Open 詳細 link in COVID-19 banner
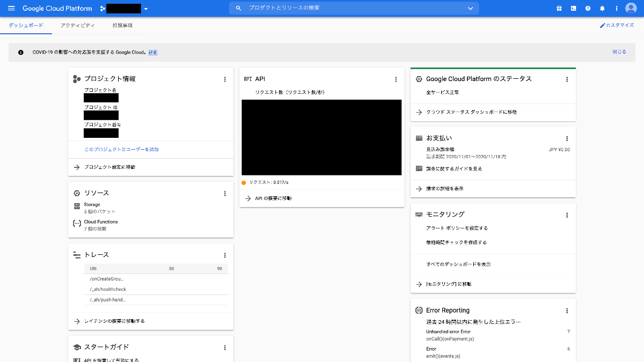The width and height of the screenshot is (644, 362). tap(153, 53)
